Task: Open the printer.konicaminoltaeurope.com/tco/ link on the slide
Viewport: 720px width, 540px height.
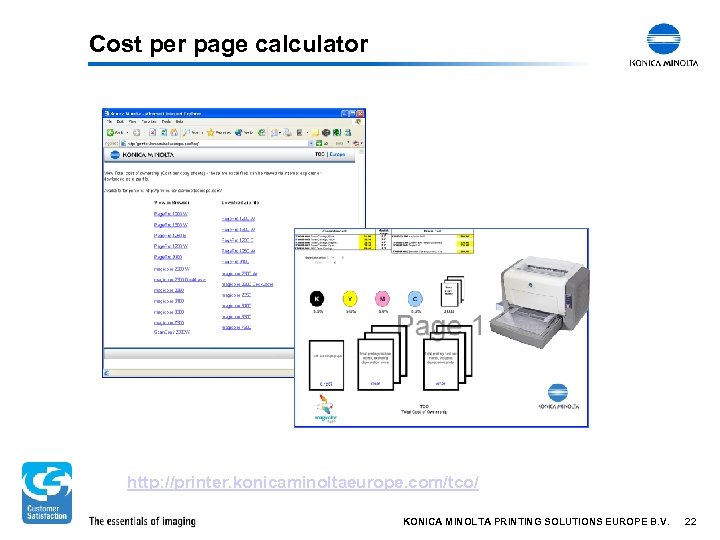Action: pyautogui.click(x=303, y=482)
